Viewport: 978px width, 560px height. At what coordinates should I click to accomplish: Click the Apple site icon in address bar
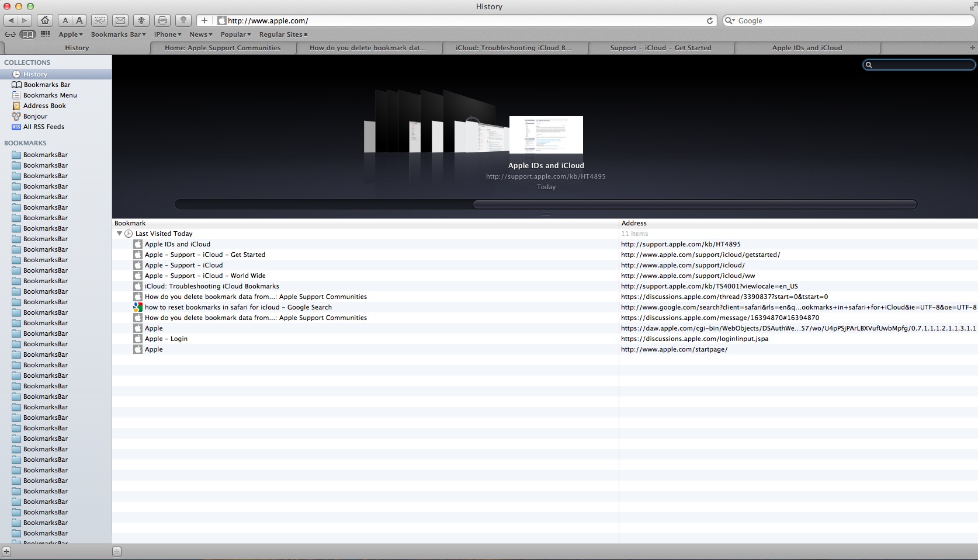point(221,20)
